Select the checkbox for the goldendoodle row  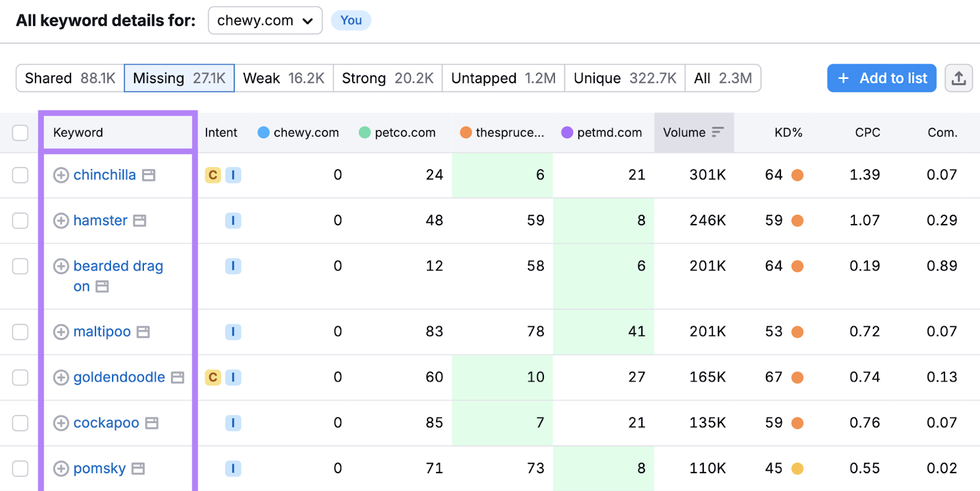[x=20, y=378]
